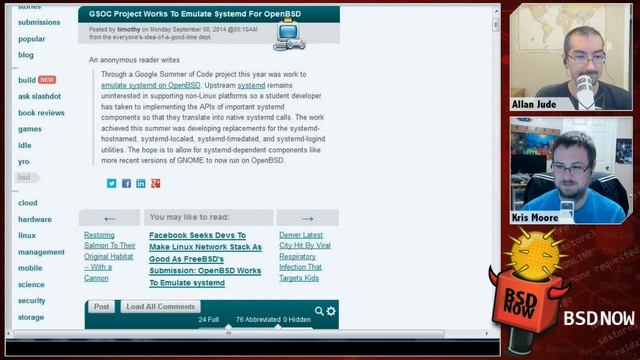Image resolution: width=640 pixels, height=360 pixels.
Task: Open 'blog' sidebar item
Action: point(26,55)
